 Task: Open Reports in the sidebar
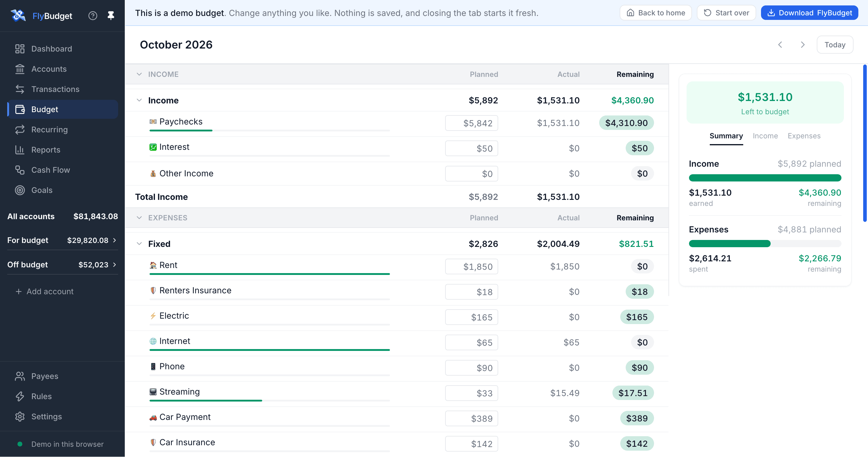click(x=63, y=150)
